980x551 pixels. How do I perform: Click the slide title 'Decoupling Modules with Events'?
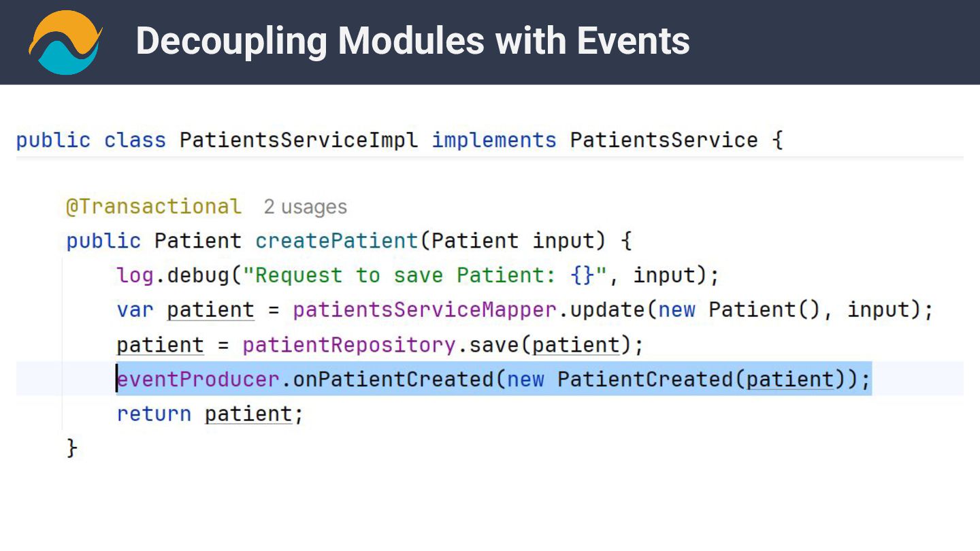[x=412, y=41]
